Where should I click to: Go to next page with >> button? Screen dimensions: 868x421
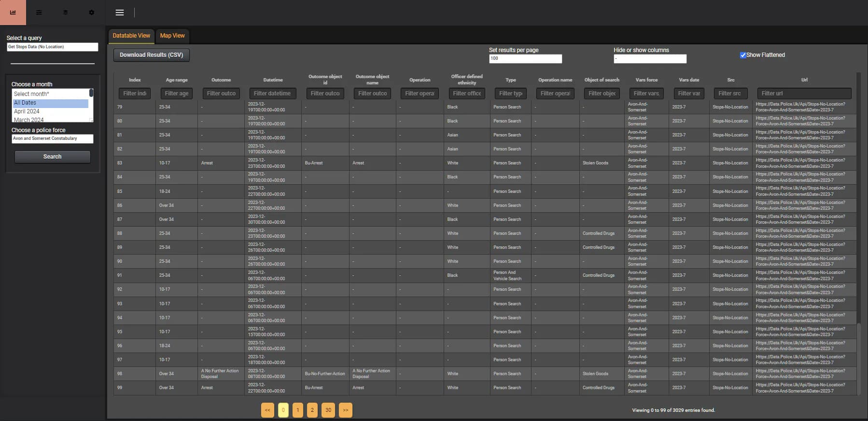tap(346, 410)
